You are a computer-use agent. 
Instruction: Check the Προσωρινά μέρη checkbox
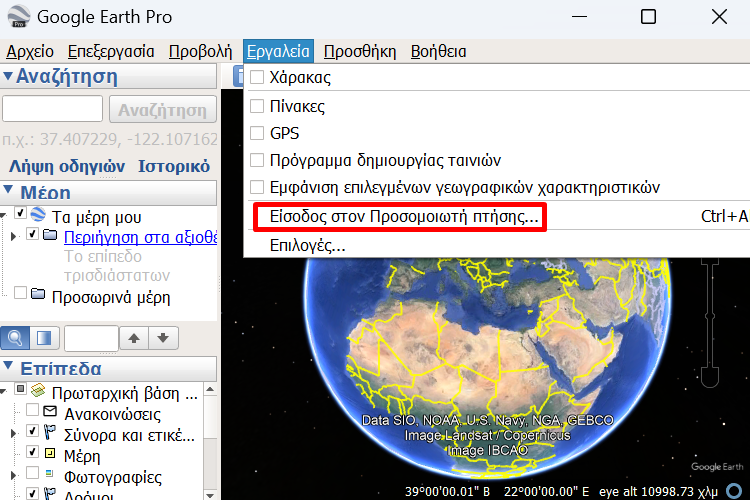20,293
